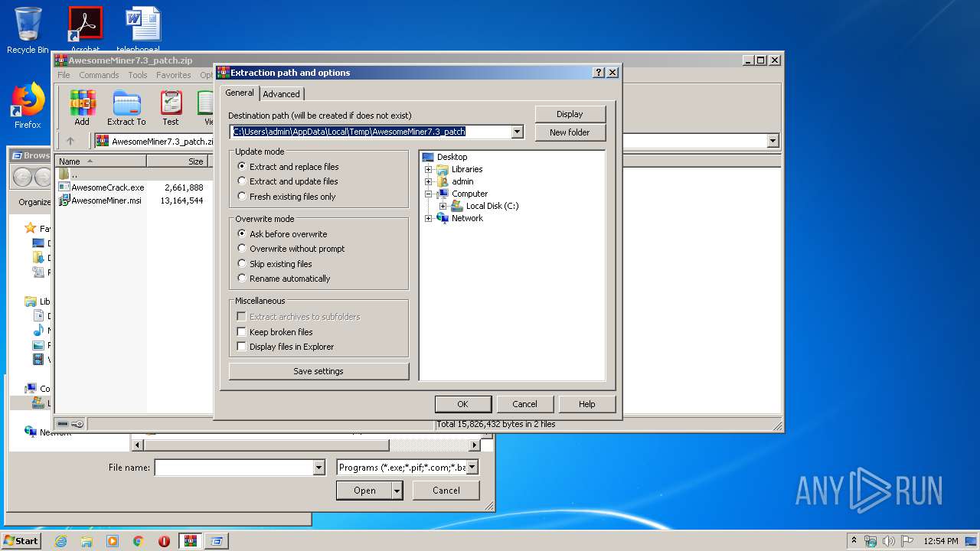
Task: Click the Test archive toolbar icon
Action: [171, 107]
